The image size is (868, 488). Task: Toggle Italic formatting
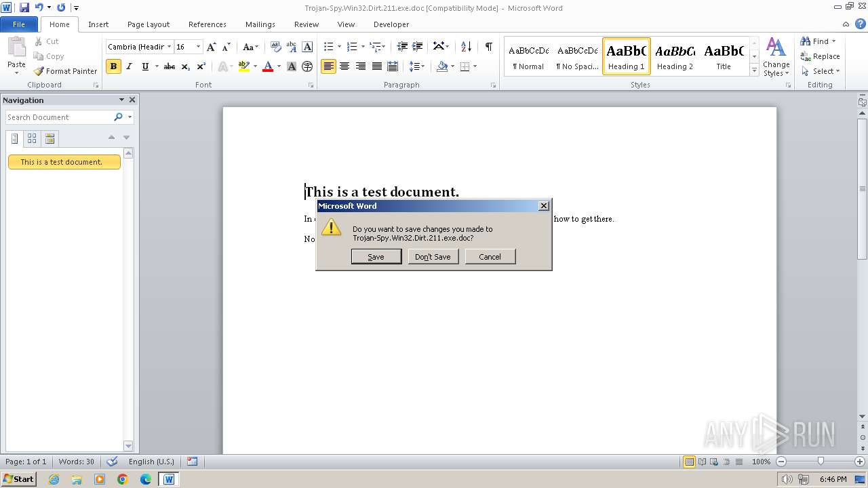[129, 66]
